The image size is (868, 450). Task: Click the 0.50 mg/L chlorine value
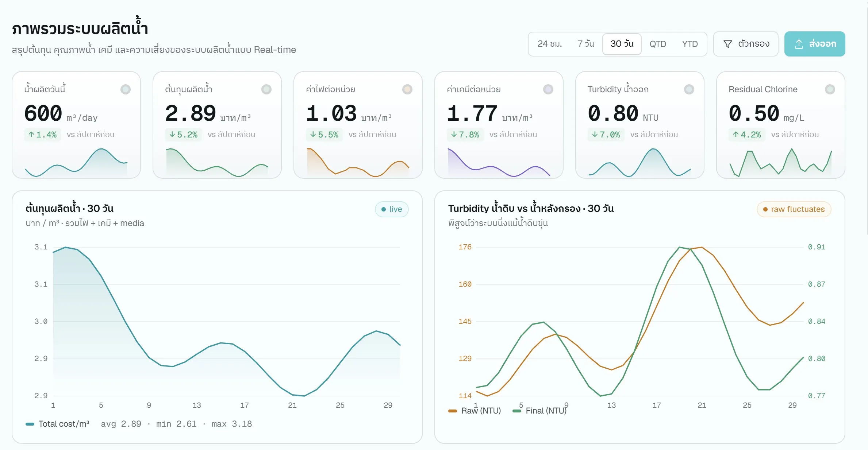(x=767, y=113)
